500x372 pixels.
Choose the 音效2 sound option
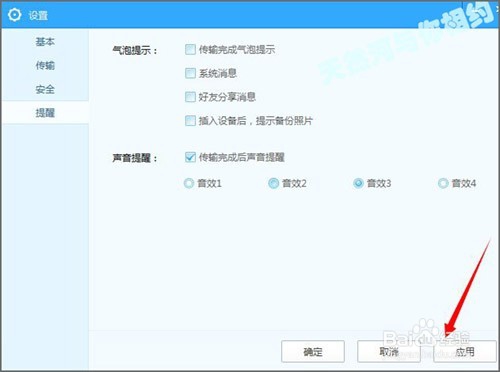point(273,183)
